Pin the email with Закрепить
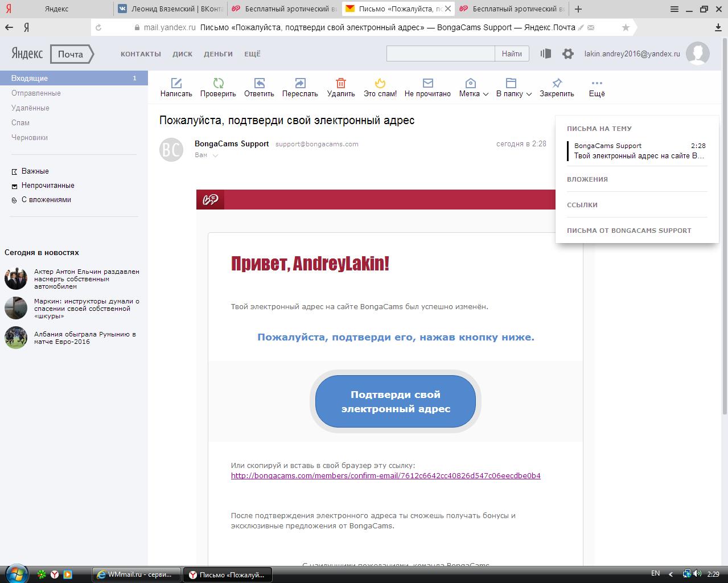 pos(557,87)
